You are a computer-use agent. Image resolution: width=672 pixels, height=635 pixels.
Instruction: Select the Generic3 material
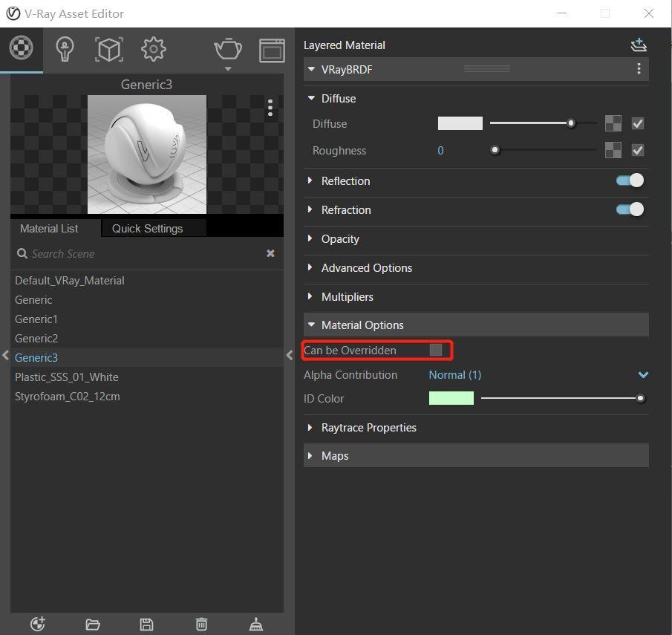point(147,357)
